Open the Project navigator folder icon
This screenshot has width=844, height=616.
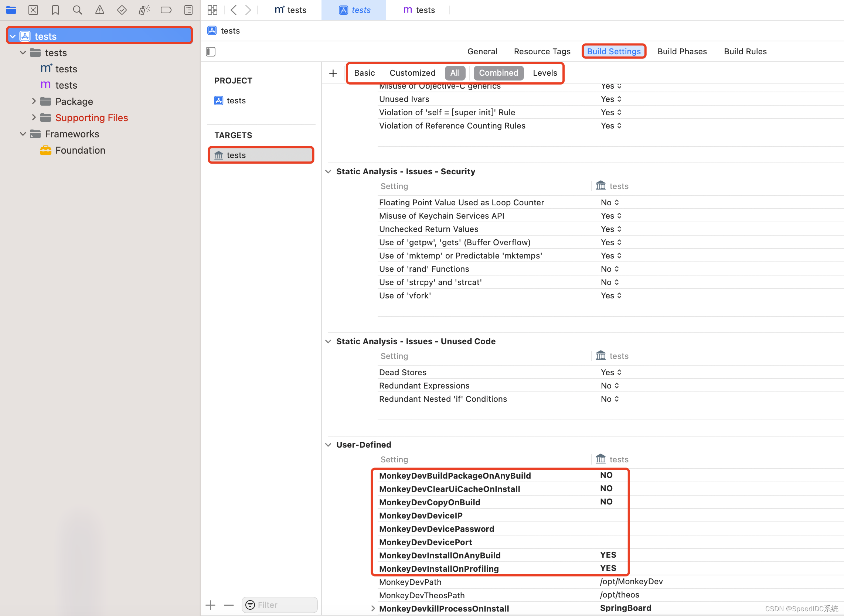click(11, 10)
